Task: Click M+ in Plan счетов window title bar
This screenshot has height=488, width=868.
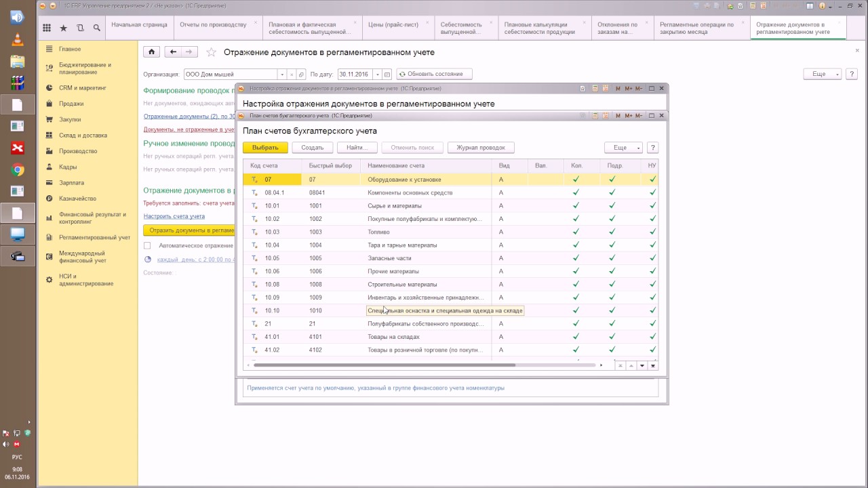Action: [x=629, y=116]
